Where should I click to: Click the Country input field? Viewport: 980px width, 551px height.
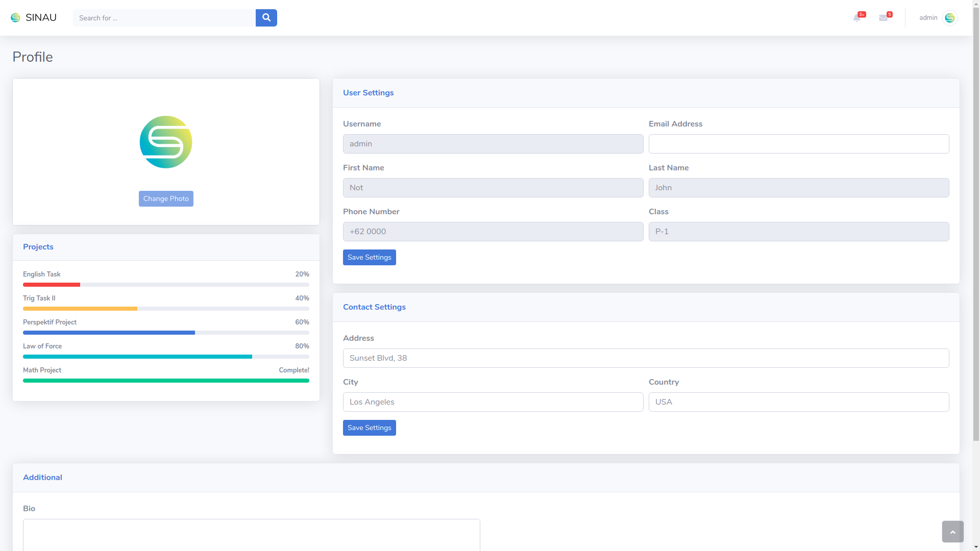[x=798, y=402]
